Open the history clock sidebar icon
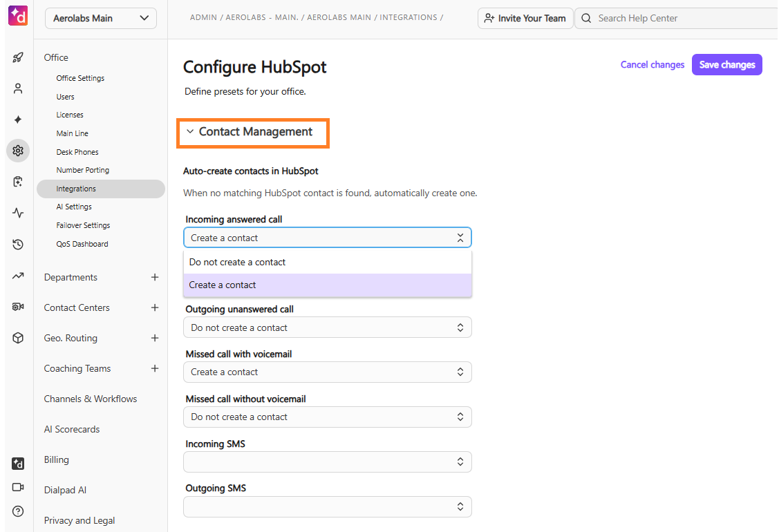 pos(18,245)
